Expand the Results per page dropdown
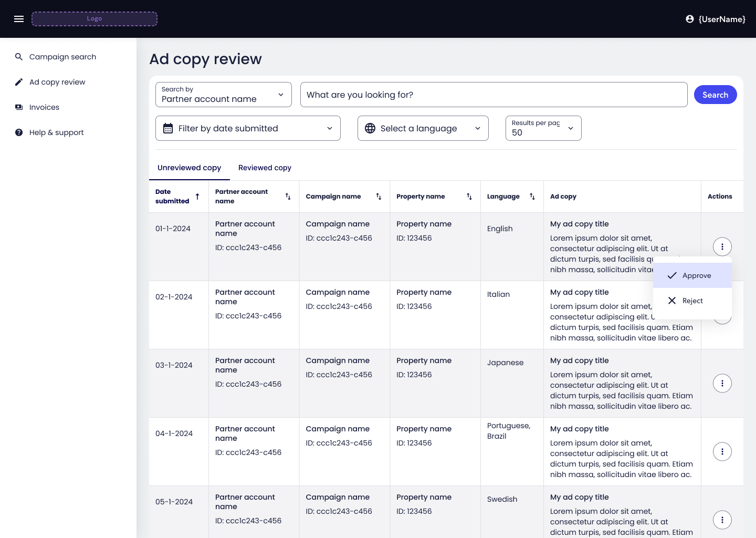This screenshot has width=756, height=538. coord(570,128)
